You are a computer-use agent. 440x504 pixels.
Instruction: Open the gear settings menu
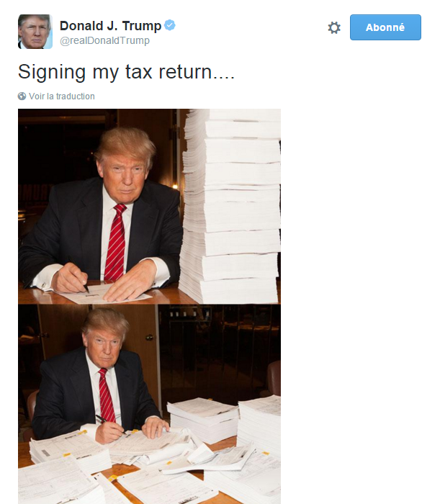(334, 27)
